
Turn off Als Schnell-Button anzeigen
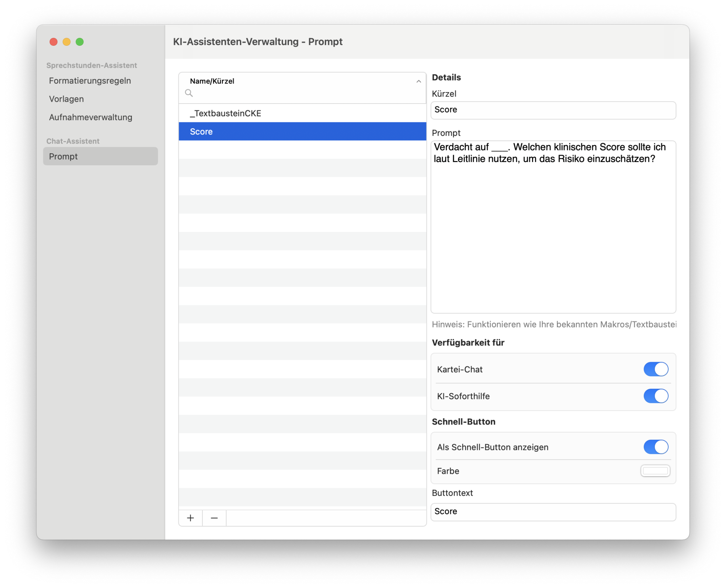656,447
